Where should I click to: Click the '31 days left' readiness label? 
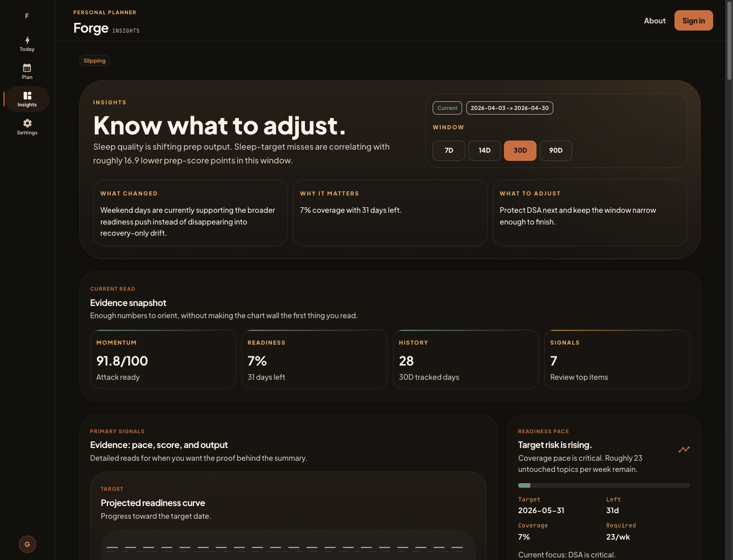coord(266,377)
